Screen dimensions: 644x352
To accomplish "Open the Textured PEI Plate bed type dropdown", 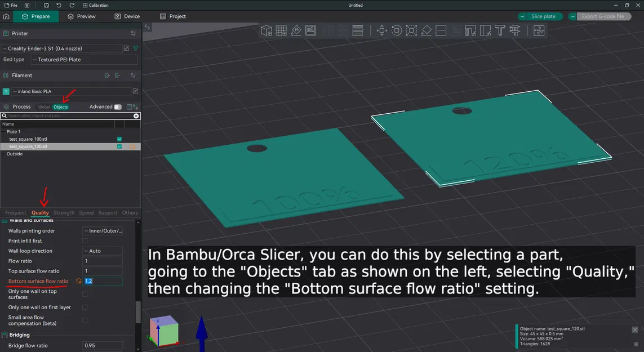I will 84,60.
